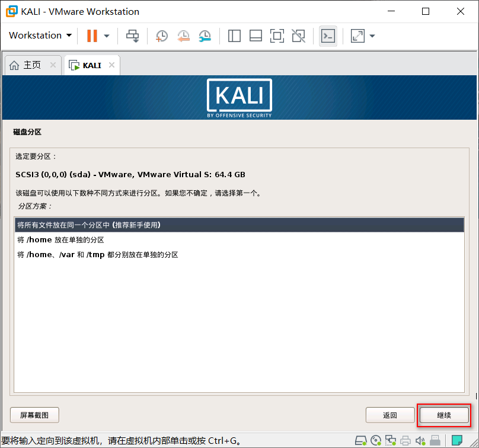Expand the stretch display dropdown arrow

point(372,36)
